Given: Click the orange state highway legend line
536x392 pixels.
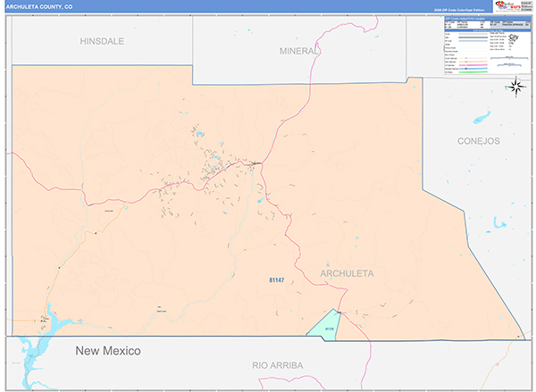Looking at the screenshot, I should [x=473, y=62].
